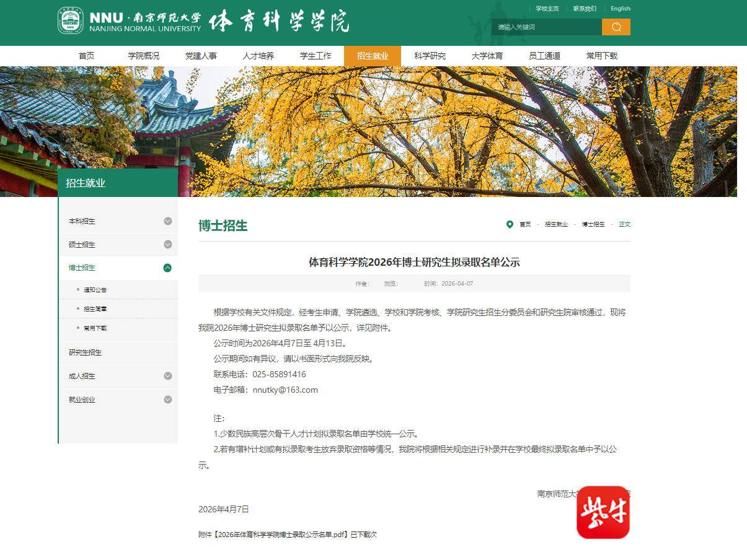Click the Nanjing Normal University logo emblem
Screen dimensions: 747x560
point(71,21)
